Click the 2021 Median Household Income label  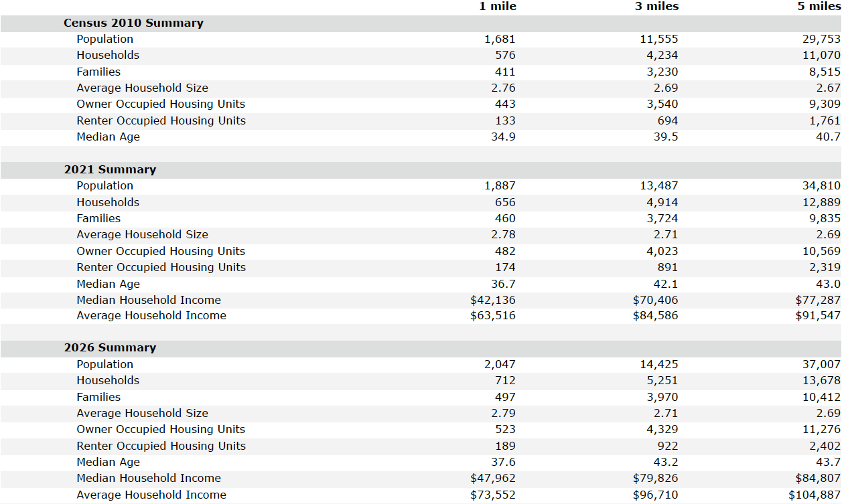(149, 300)
